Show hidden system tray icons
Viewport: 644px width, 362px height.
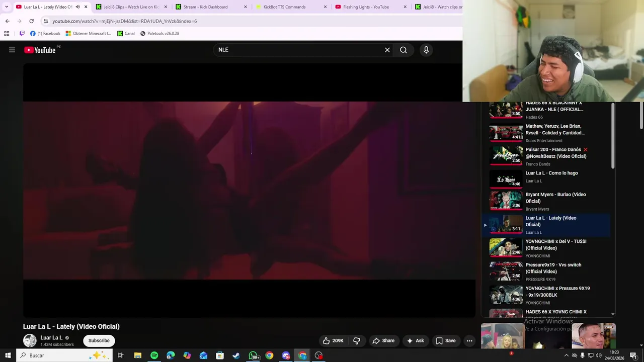[x=567, y=355]
